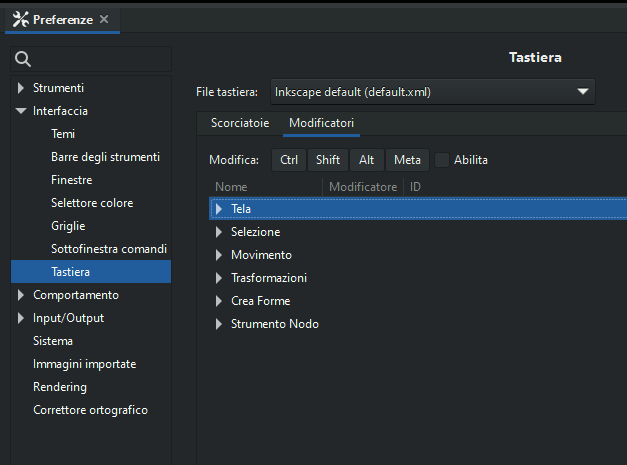Collapse the Interfaccia tree arrow
The width and height of the screenshot is (627, 465).
21,111
